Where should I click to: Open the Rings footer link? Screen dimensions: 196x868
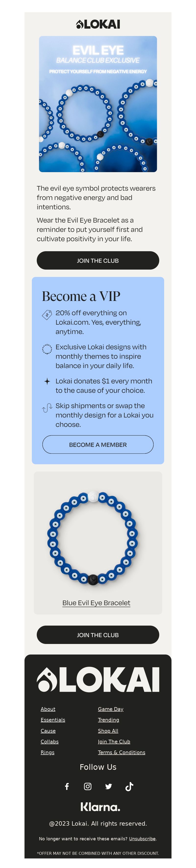click(x=48, y=752)
